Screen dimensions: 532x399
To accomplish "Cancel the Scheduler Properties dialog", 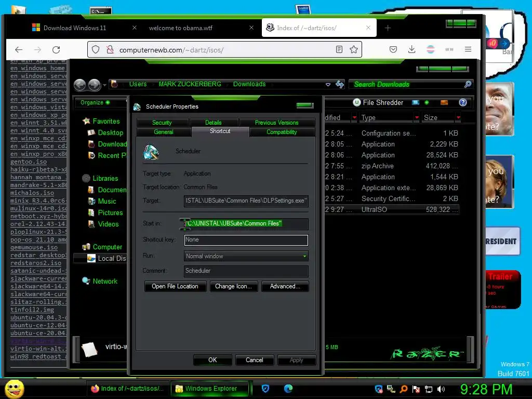I will 255,360.
